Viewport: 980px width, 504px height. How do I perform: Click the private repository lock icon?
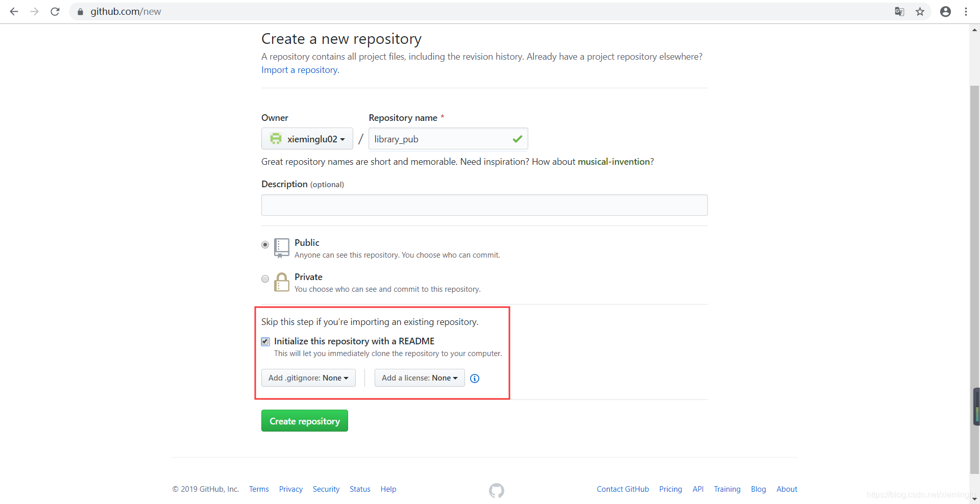tap(281, 282)
